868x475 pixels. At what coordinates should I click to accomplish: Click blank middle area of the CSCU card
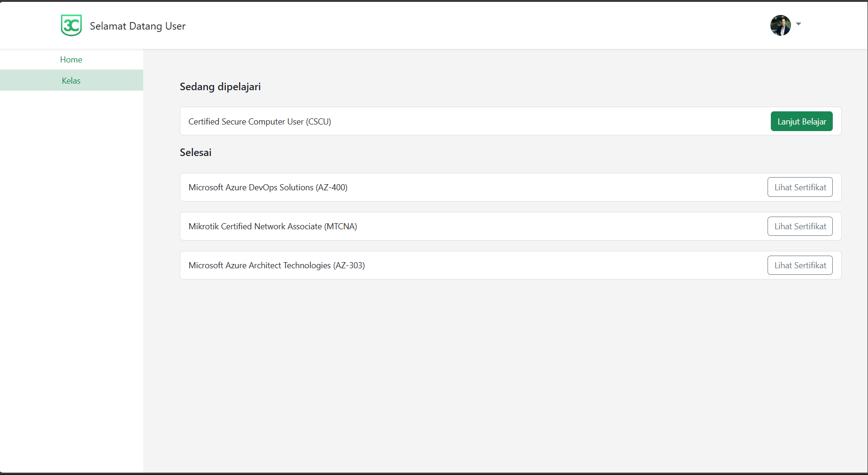540,121
